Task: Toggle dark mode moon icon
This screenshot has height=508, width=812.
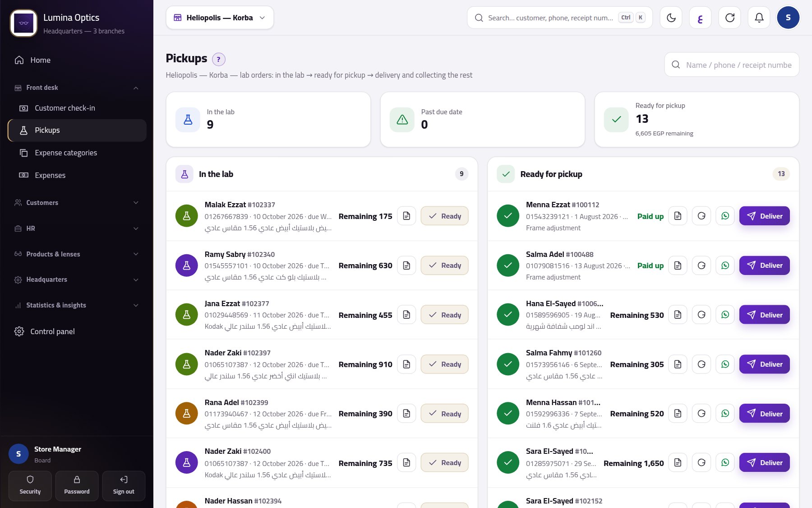Action: point(671,18)
